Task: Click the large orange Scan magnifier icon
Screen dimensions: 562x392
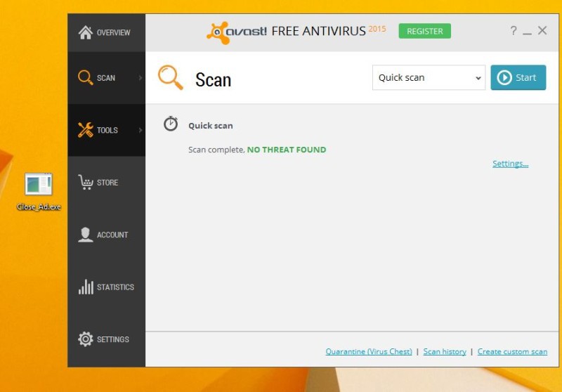Action: coord(171,77)
